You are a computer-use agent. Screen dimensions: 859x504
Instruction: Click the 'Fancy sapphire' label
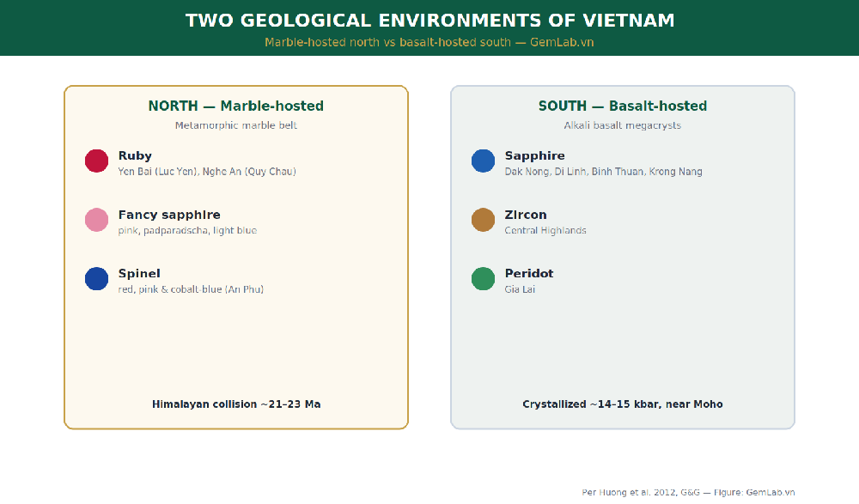click(x=169, y=215)
